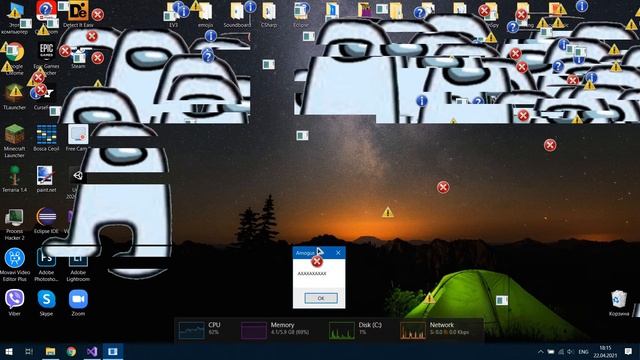
Task: Open the clock and date flyout
Action: point(605,351)
